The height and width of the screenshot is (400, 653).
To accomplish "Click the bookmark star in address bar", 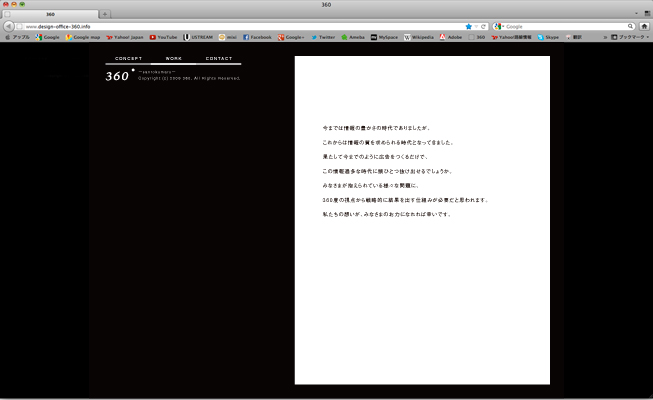I will pyautogui.click(x=468, y=26).
